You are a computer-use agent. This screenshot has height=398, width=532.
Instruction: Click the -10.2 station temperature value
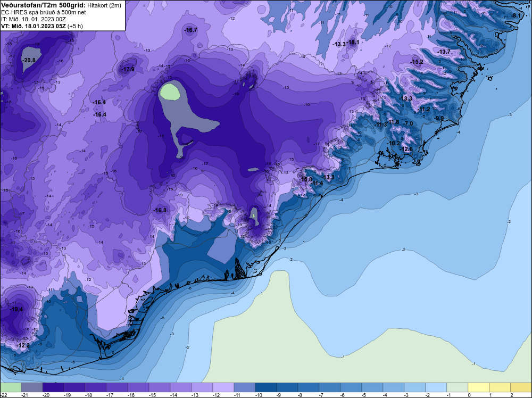click(x=394, y=143)
